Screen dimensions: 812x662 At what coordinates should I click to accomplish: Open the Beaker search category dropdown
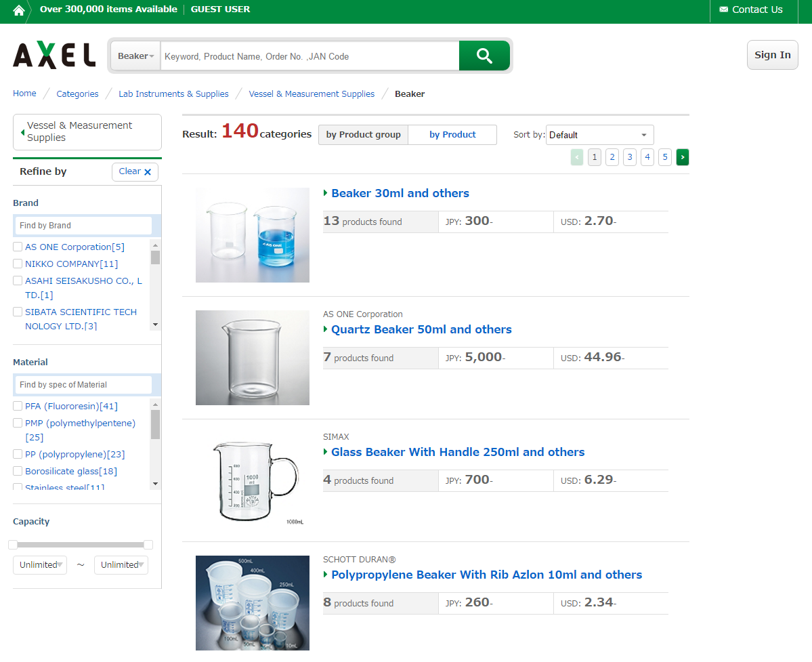135,56
